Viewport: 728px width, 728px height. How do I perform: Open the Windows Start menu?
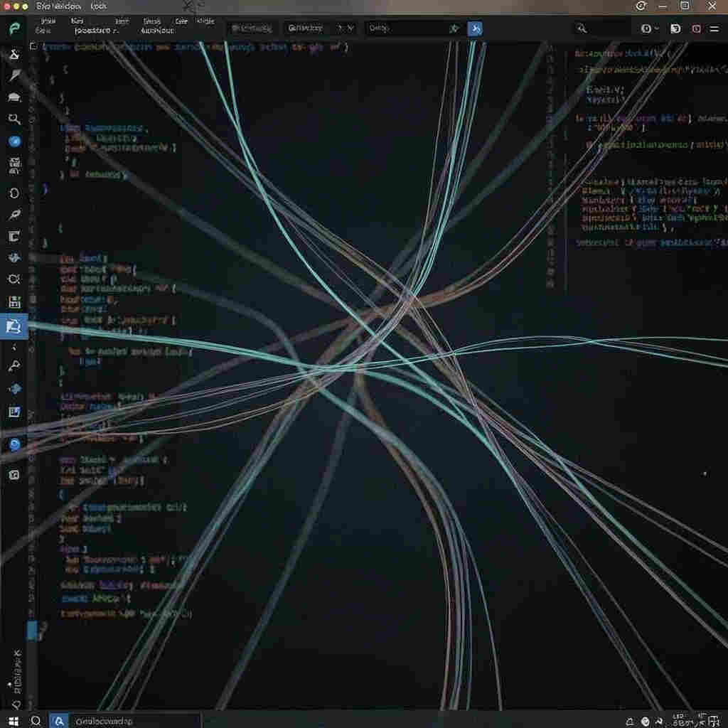[x=14, y=721]
